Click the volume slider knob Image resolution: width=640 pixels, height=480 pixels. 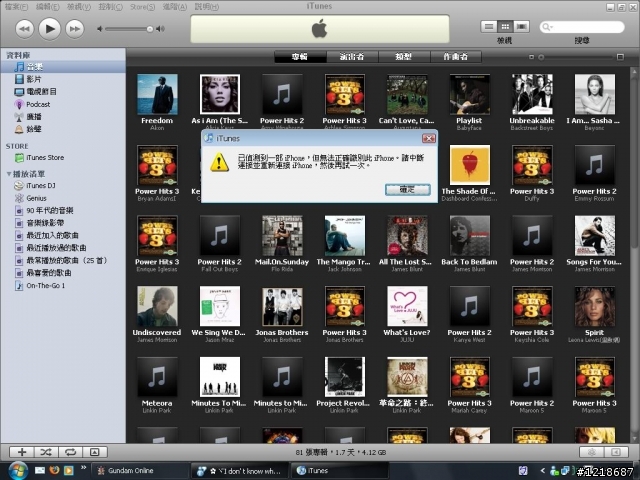click(150, 29)
